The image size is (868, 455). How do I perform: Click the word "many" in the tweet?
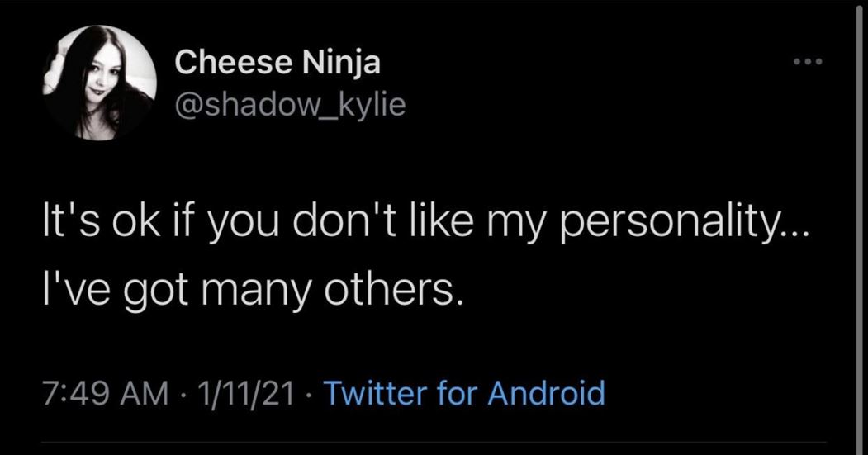point(259,291)
